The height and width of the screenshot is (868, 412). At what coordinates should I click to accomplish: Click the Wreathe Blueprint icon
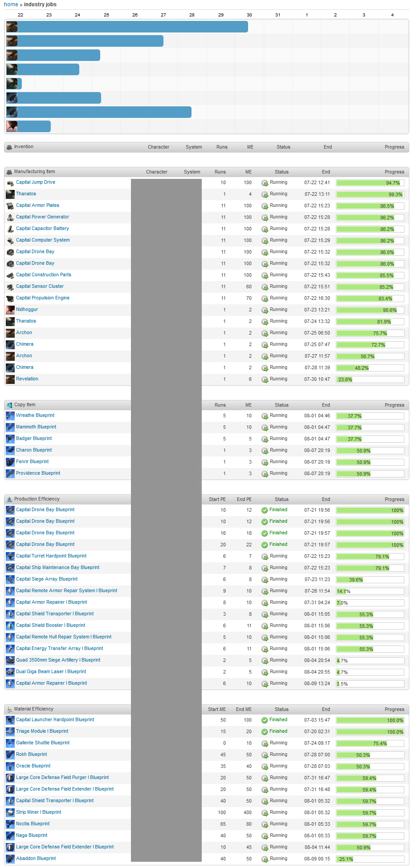tap(10, 416)
